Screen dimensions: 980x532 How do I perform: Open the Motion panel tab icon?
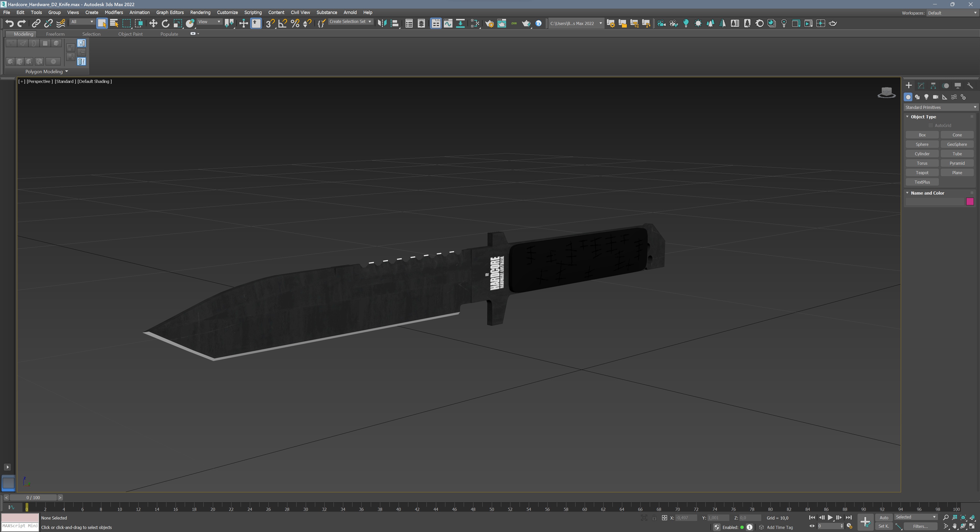pyautogui.click(x=946, y=85)
